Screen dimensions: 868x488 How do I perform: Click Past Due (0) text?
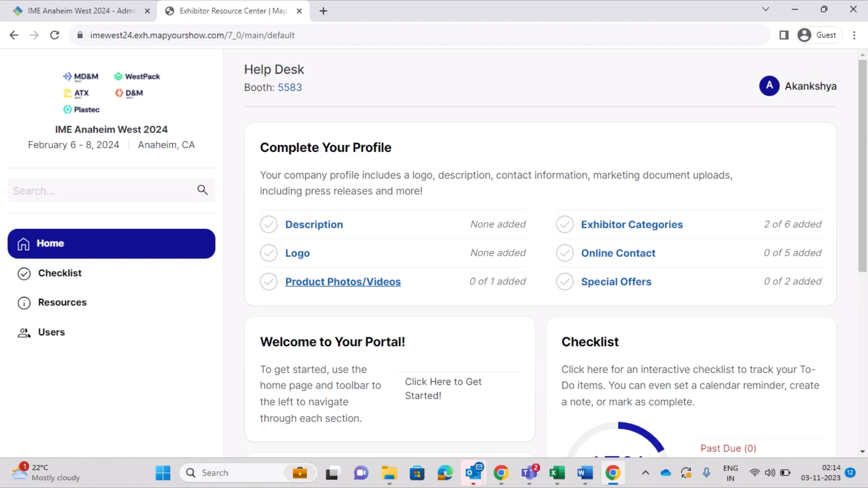point(728,448)
